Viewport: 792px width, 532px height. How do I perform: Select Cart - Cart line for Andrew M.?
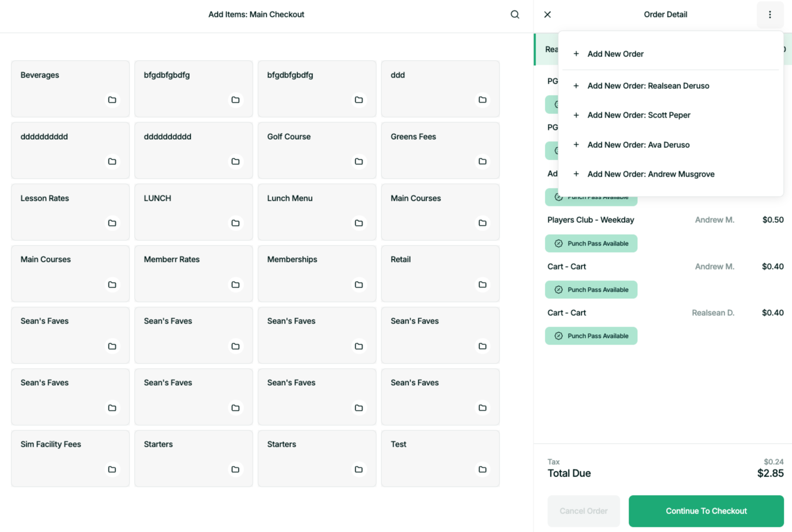[x=665, y=267]
